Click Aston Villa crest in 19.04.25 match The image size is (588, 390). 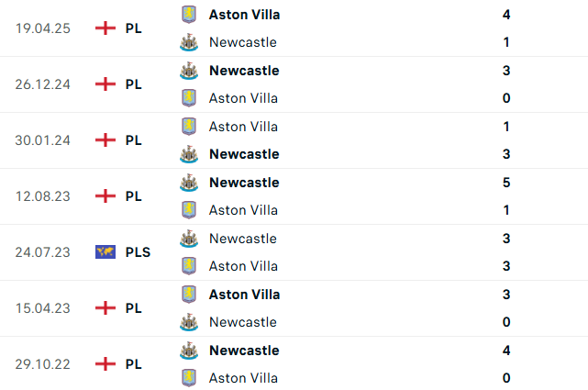click(189, 15)
